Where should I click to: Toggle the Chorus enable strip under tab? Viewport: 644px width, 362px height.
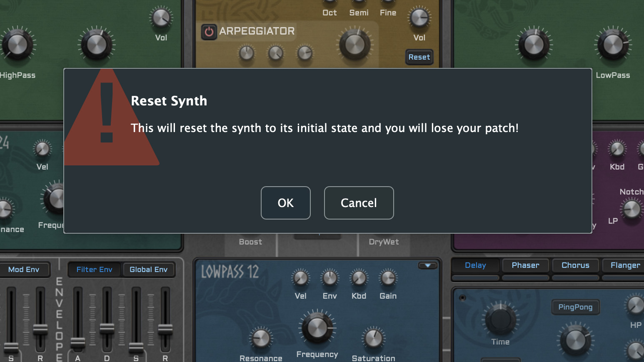point(575,277)
